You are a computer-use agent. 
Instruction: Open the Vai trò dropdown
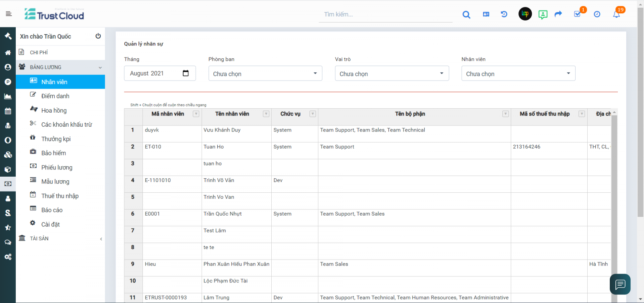click(x=392, y=74)
